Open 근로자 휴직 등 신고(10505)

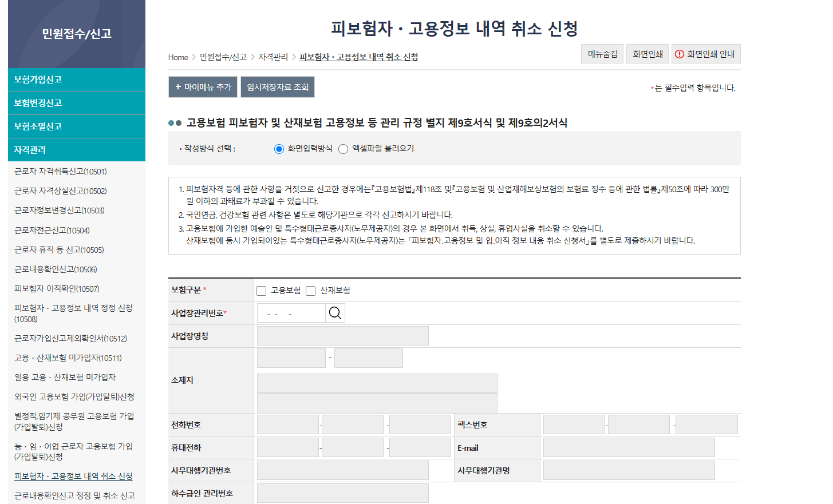coord(59,250)
